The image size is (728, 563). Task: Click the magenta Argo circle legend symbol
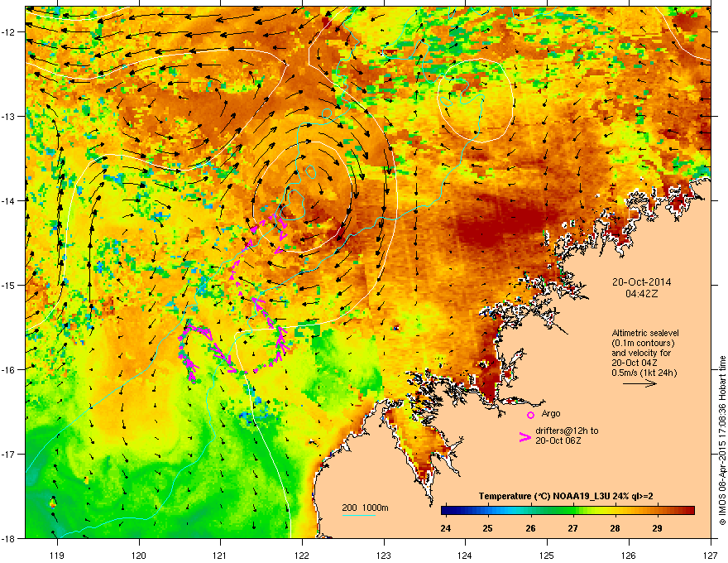(x=530, y=415)
